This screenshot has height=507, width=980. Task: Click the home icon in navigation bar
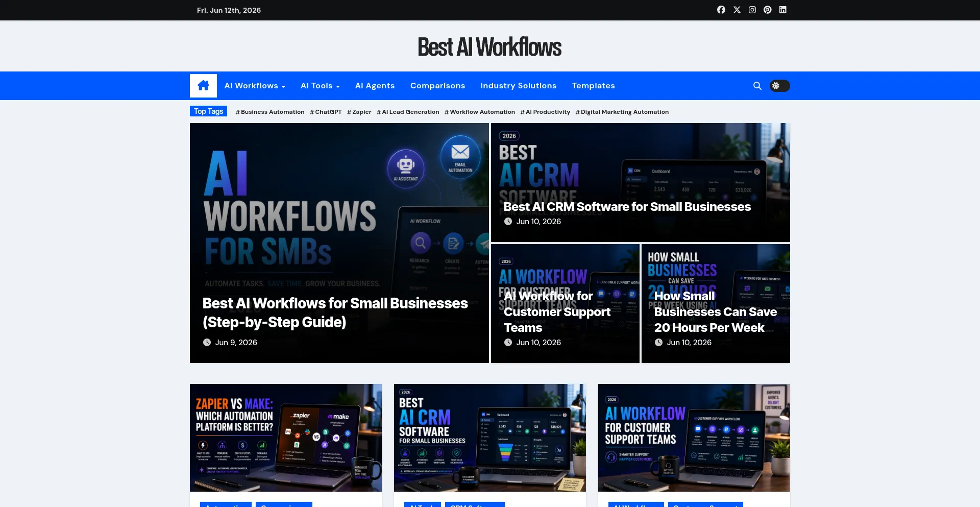tap(203, 86)
